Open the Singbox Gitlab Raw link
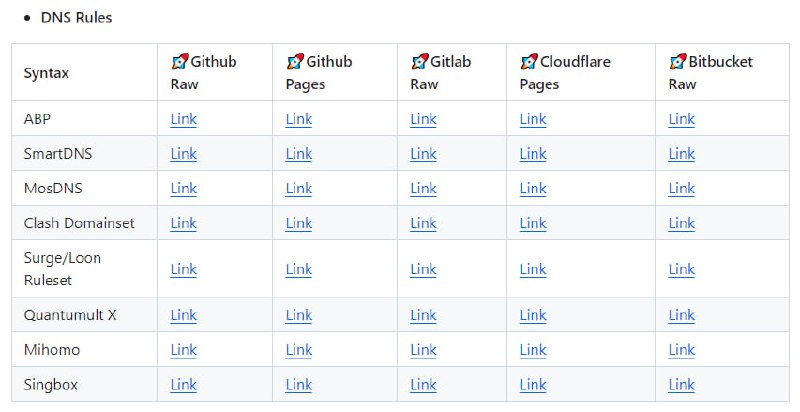Viewport: 800px width, 412px height. (423, 385)
